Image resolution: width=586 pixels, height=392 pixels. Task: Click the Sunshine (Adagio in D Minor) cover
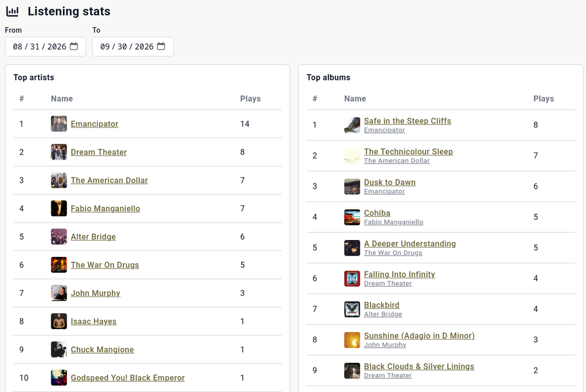pos(352,340)
